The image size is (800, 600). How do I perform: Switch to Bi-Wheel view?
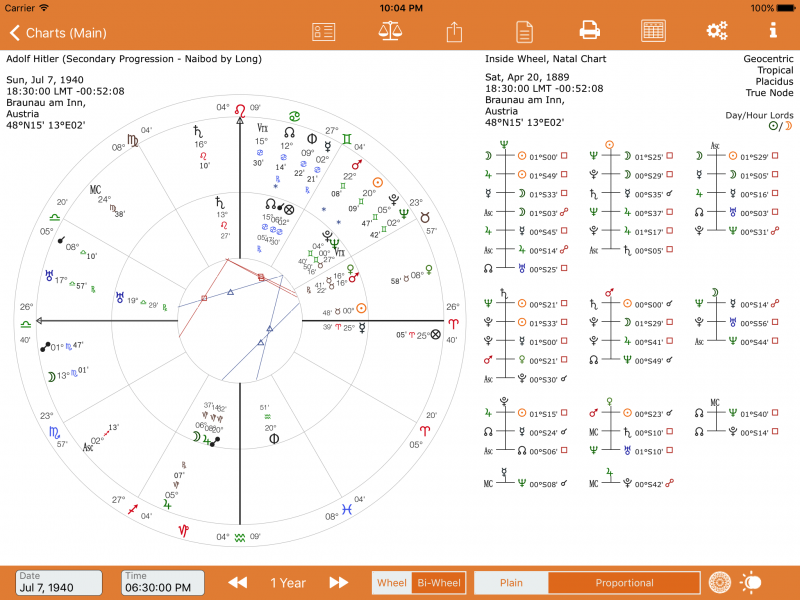[x=439, y=583]
